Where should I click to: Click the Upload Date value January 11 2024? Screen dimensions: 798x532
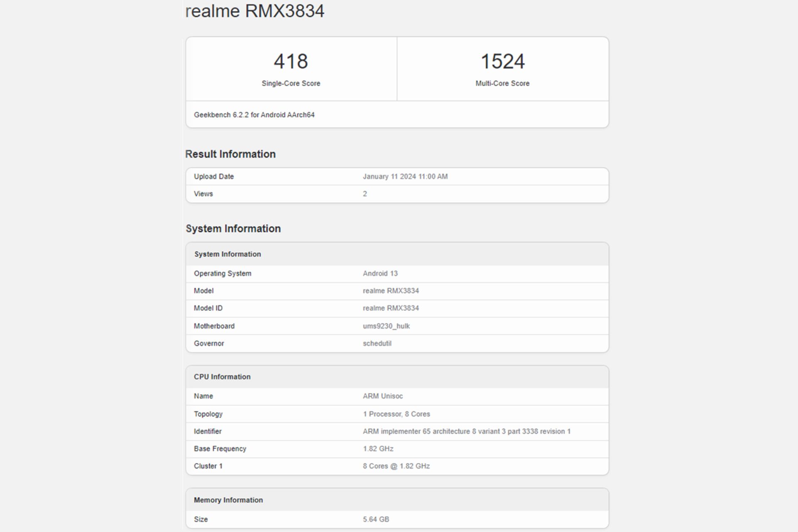[405, 177]
